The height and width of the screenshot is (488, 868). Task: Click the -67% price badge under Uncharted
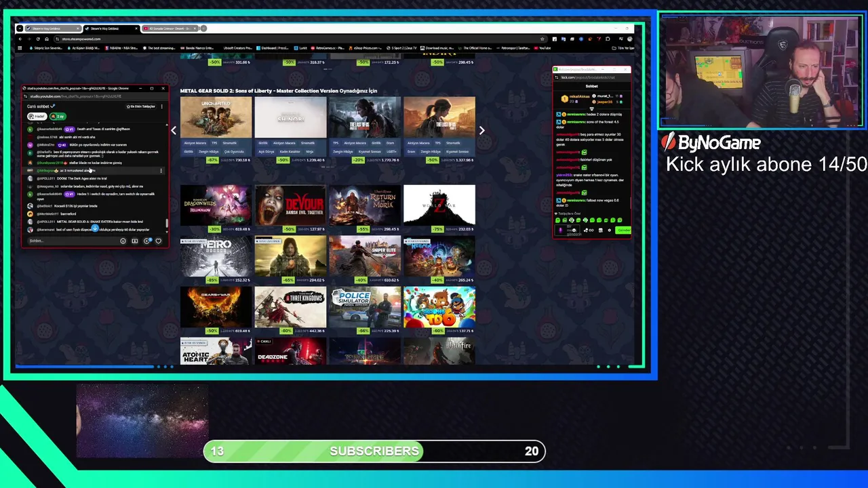click(x=214, y=160)
